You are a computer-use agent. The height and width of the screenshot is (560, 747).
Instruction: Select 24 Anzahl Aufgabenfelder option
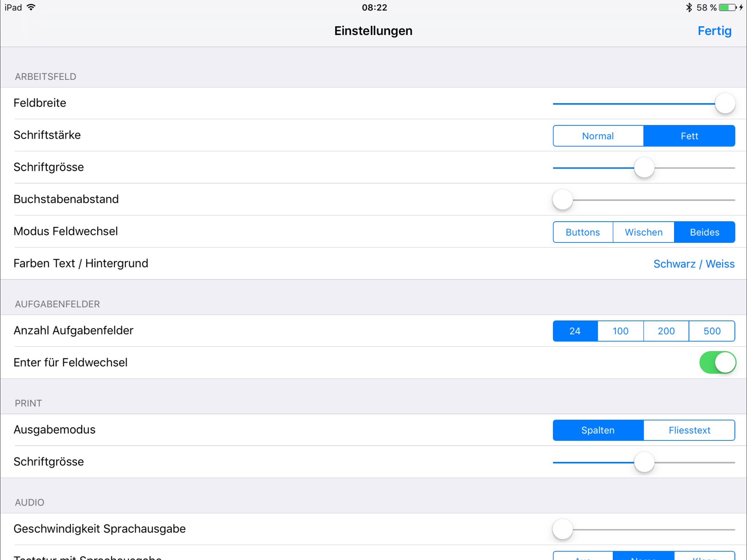coord(575,331)
